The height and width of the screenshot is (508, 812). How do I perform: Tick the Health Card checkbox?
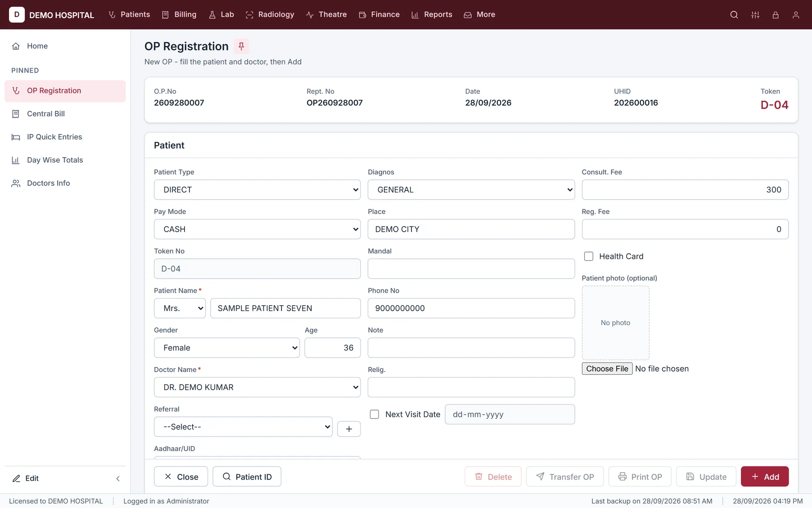pos(589,256)
